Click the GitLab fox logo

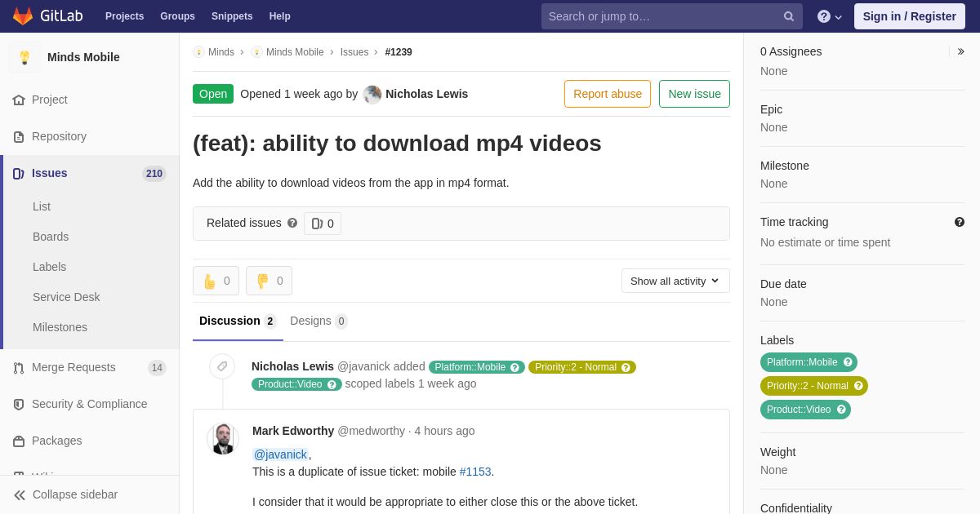click(x=23, y=16)
